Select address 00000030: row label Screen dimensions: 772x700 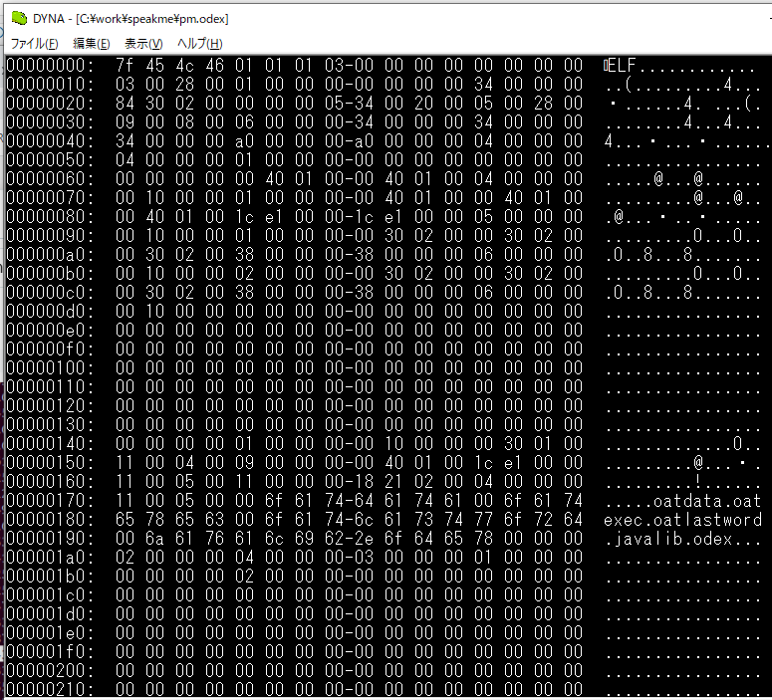(50, 122)
